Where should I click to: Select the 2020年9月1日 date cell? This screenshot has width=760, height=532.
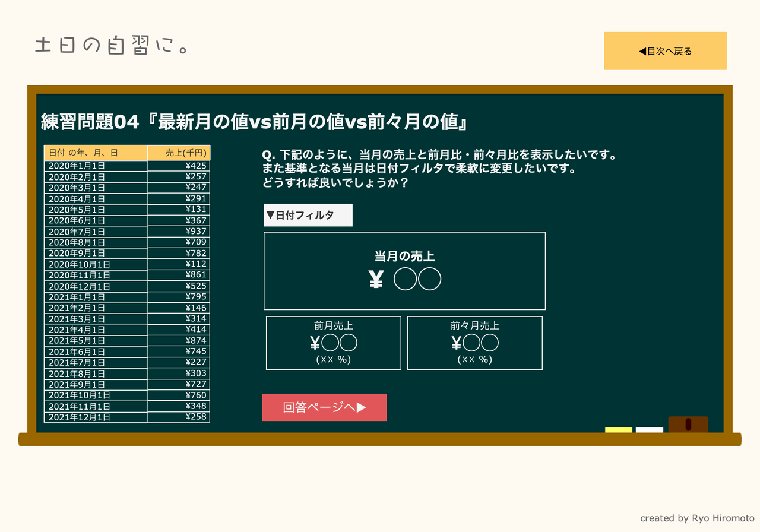(x=96, y=254)
